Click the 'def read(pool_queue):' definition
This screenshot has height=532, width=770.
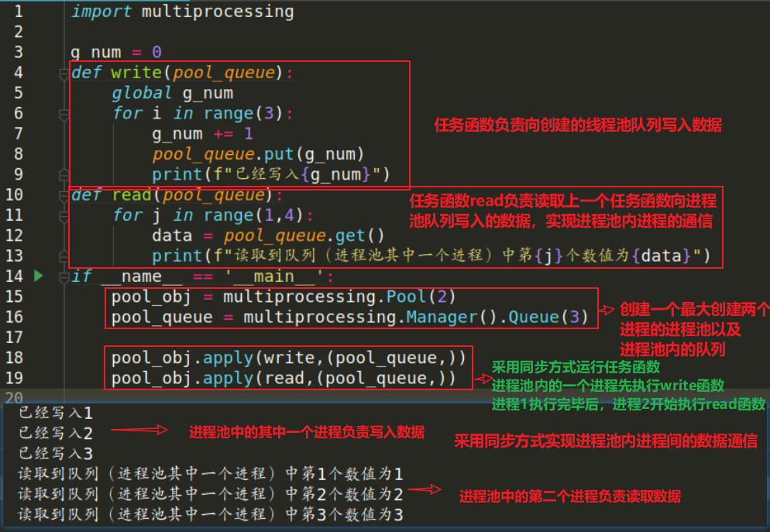(x=177, y=195)
